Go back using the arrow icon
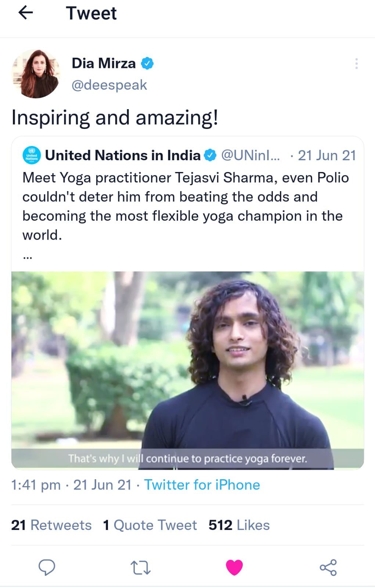 [x=25, y=13]
